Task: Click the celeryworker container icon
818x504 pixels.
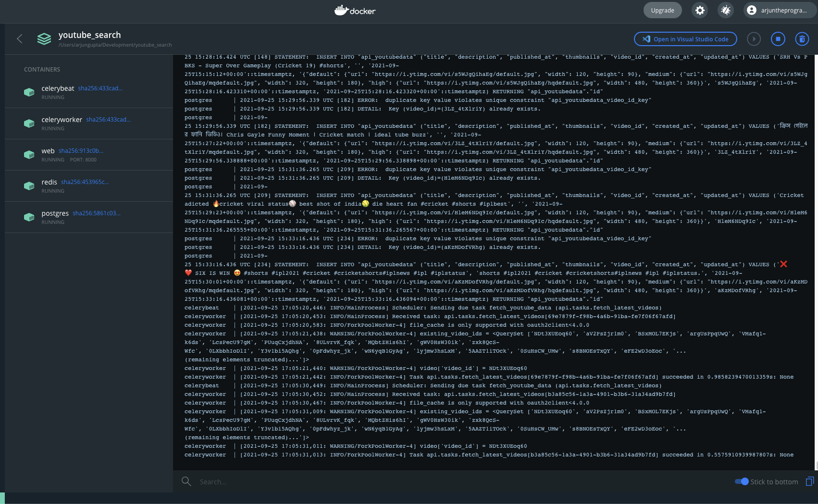Action: click(29, 123)
